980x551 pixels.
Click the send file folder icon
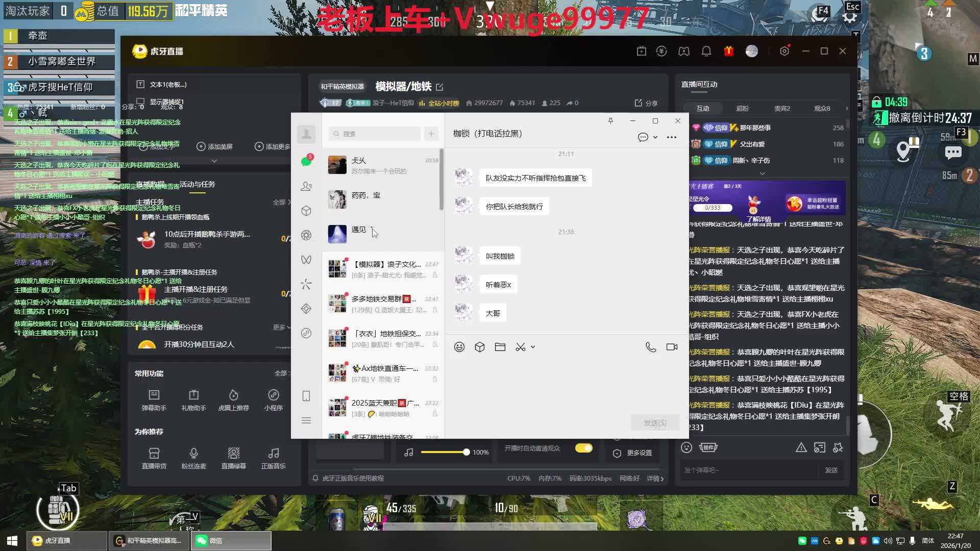pyautogui.click(x=500, y=347)
